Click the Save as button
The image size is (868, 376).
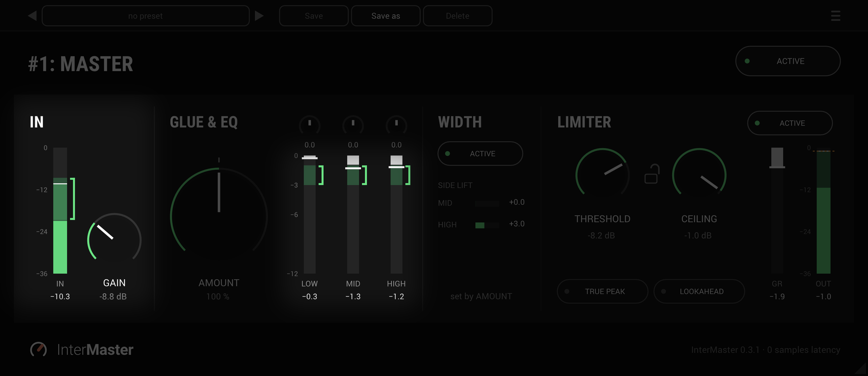point(385,16)
